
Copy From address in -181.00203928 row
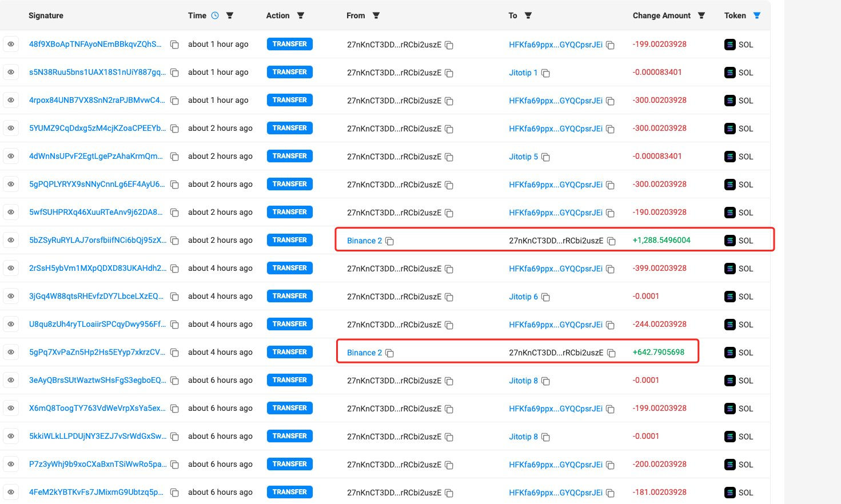click(449, 493)
